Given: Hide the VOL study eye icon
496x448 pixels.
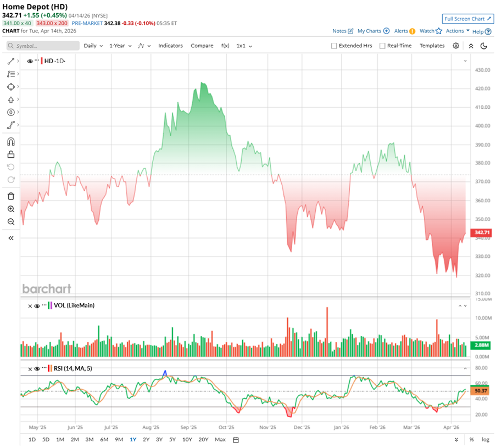Looking at the screenshot, I should click(x=37, y=306).
